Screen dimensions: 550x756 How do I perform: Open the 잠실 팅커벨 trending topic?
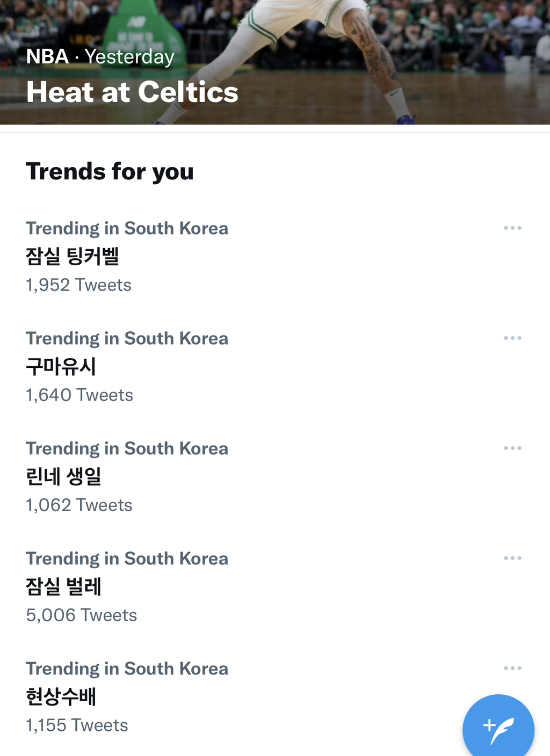pyautogui.click(x=73, y=257)
